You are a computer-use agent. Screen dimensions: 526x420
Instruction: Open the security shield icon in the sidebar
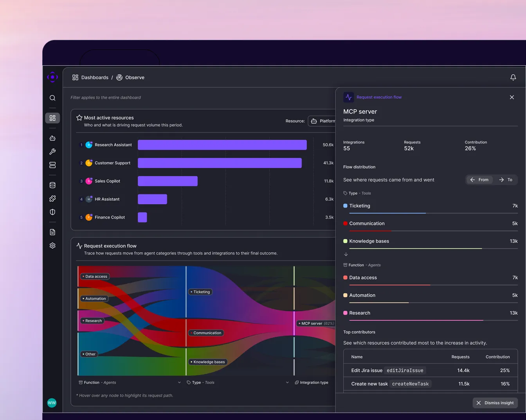[x=52, y=212]
